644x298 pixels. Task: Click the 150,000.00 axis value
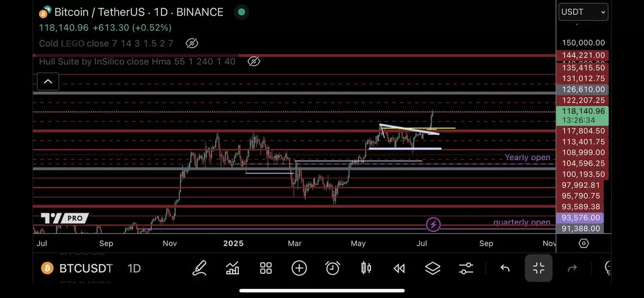point(583,43)
